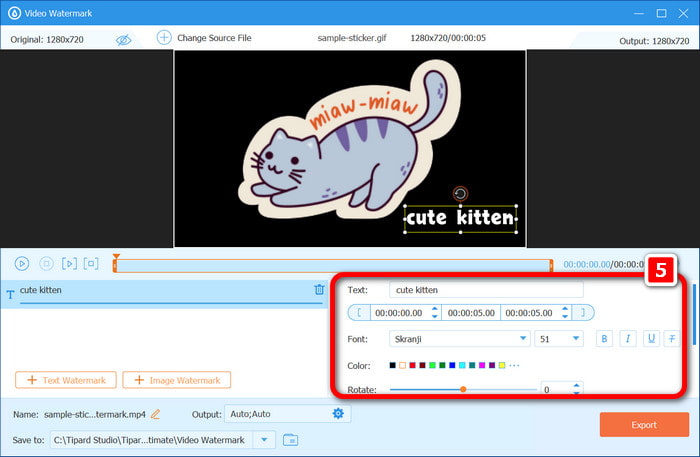Image resolution: width=700 pixels, height=457 pixels.
Task: Click inside the blue timeline track
Action: (x=333, y=266)
